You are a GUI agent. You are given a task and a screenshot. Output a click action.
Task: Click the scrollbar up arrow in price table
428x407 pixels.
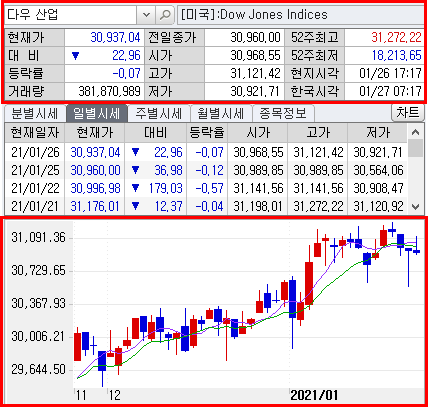(415, 132)
